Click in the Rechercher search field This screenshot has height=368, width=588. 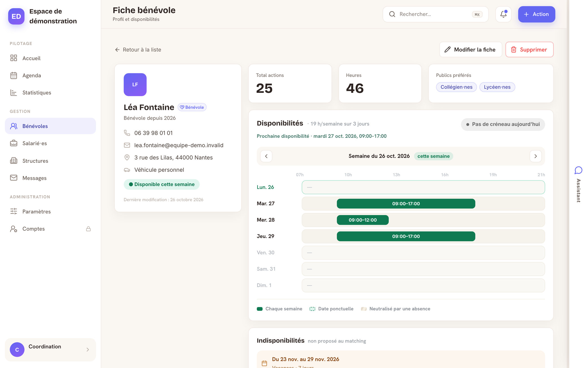435,14
